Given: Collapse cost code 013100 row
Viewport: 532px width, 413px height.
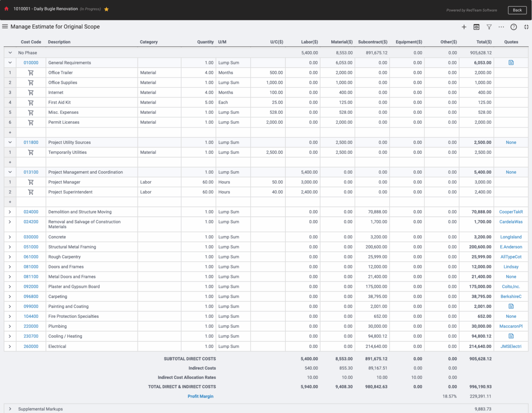Looking at the screenshot, I should 10,172.
